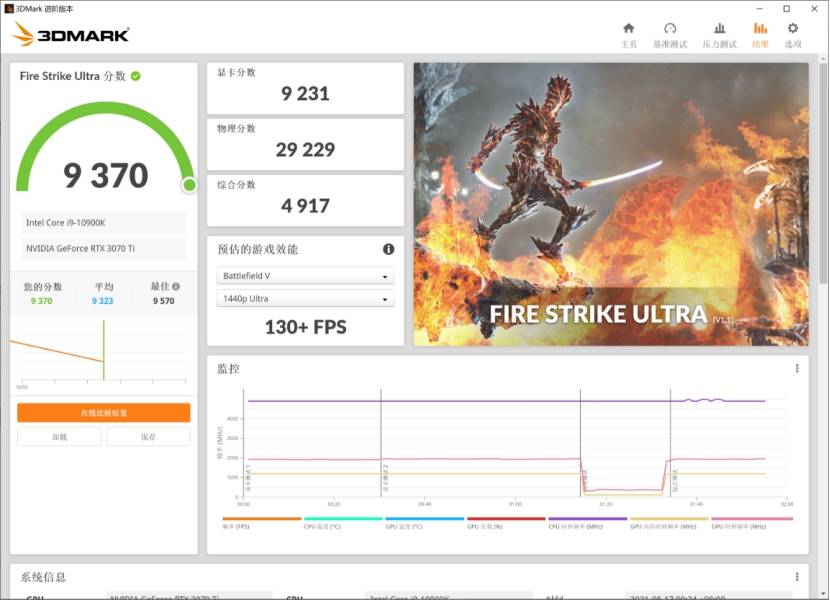
Task: Click info icon in estimated game performance panel
Action: [388, 249]
